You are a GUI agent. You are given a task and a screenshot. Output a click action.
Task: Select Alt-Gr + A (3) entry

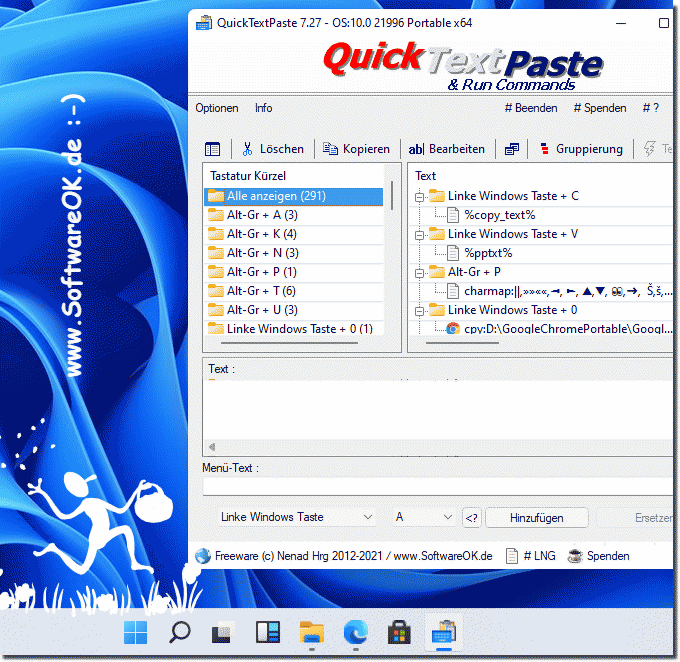tap(294, 215)
